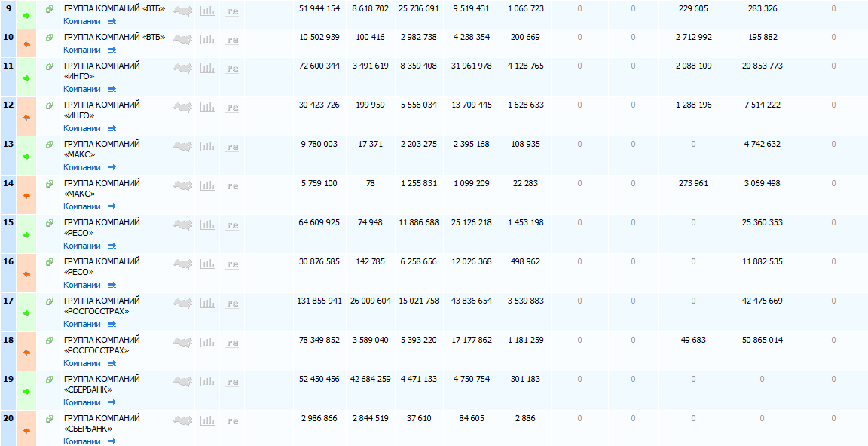Select ГРУППА КОМПАНИЙ «МАКС» name in row 14
Image resolution: width=868 pixels, height=446 pixels.
102,188
